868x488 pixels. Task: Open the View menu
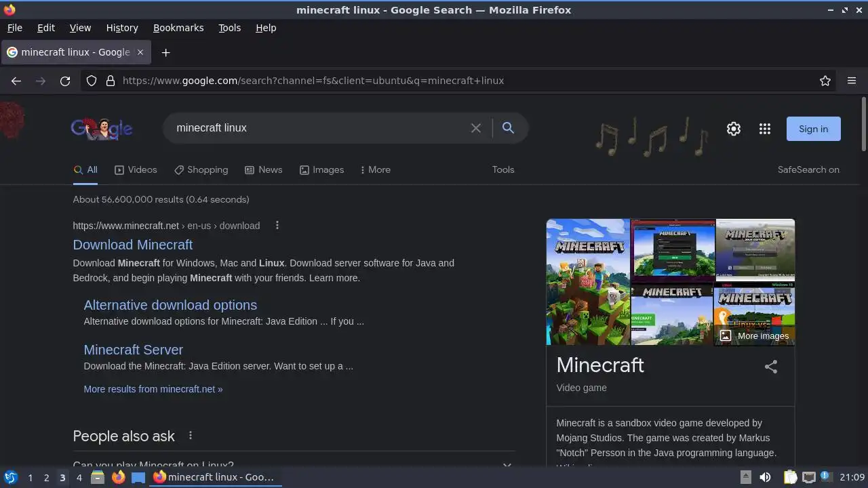point(80,28)
